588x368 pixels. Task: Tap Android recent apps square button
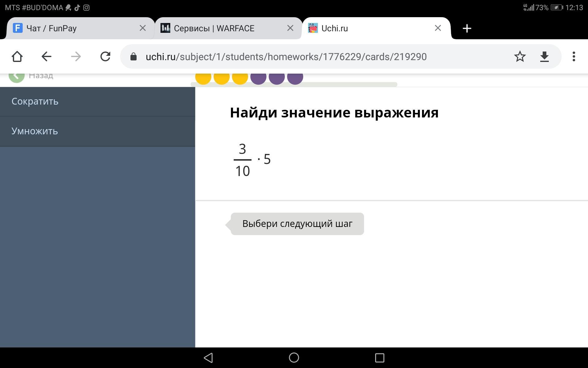379,358
